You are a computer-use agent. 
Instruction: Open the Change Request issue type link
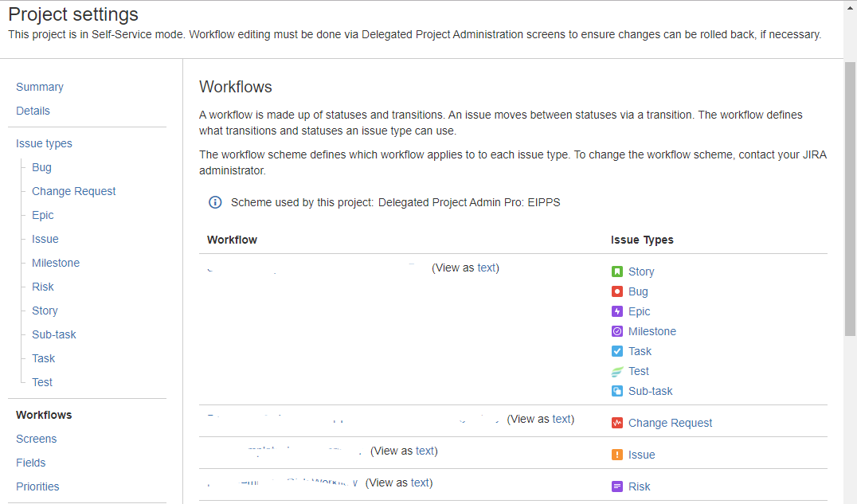670,423
